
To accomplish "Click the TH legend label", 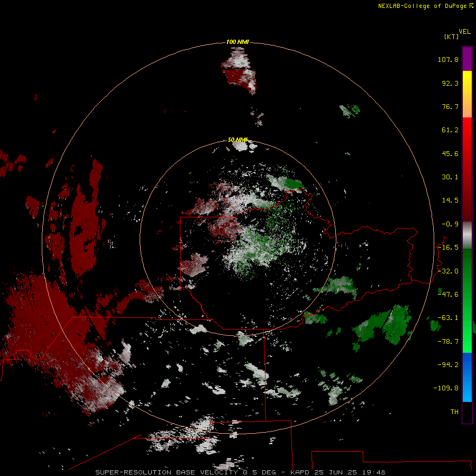I will click(454, 412).
